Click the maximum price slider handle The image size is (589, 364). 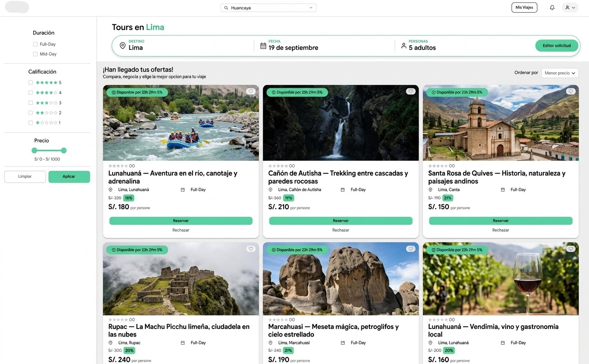tap(64, 150)
